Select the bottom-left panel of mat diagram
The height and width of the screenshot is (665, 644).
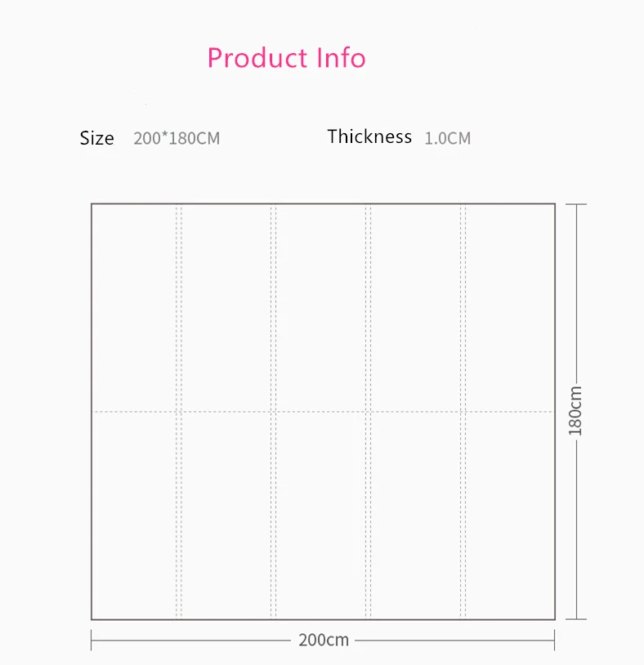click(134, 515)
